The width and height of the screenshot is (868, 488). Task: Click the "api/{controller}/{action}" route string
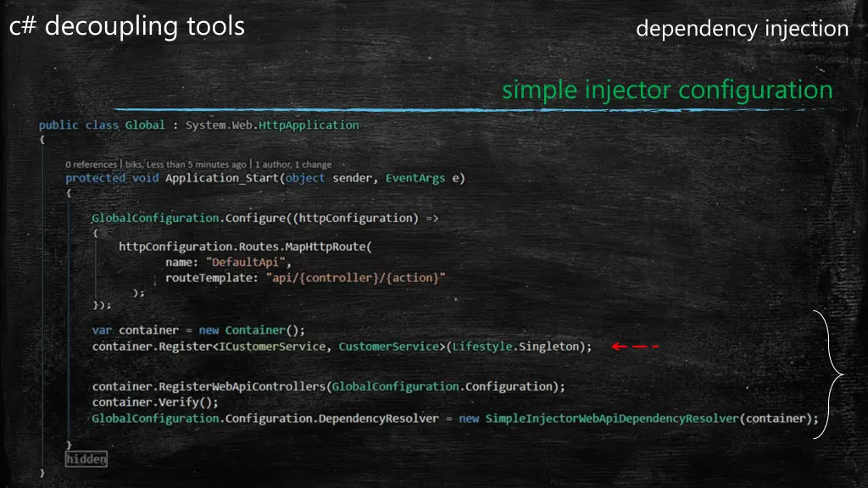tap(355, 278)
